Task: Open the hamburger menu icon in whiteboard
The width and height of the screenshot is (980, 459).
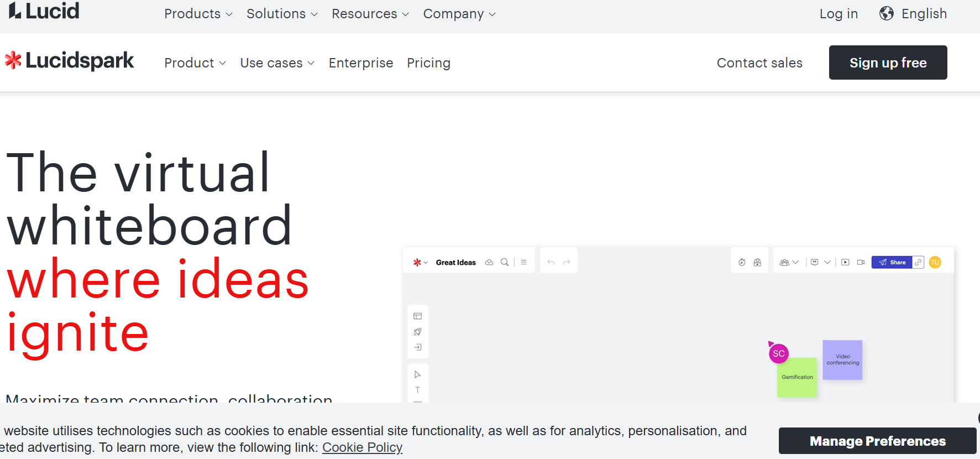Action: (x=523, y=262)
